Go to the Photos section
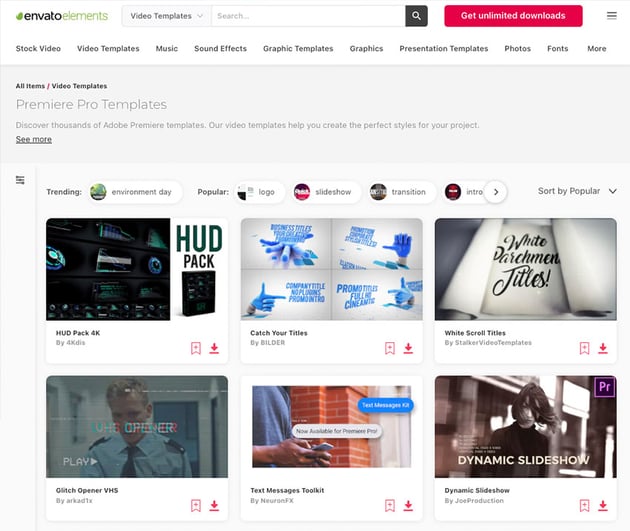Image resolution: width=630 pixels, height=531 pixels. 518,49
